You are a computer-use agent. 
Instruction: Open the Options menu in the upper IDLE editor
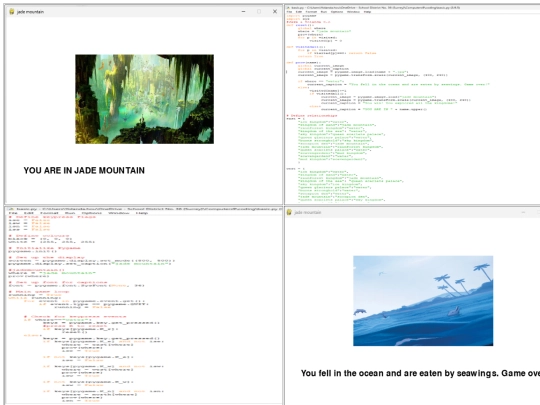337,12
